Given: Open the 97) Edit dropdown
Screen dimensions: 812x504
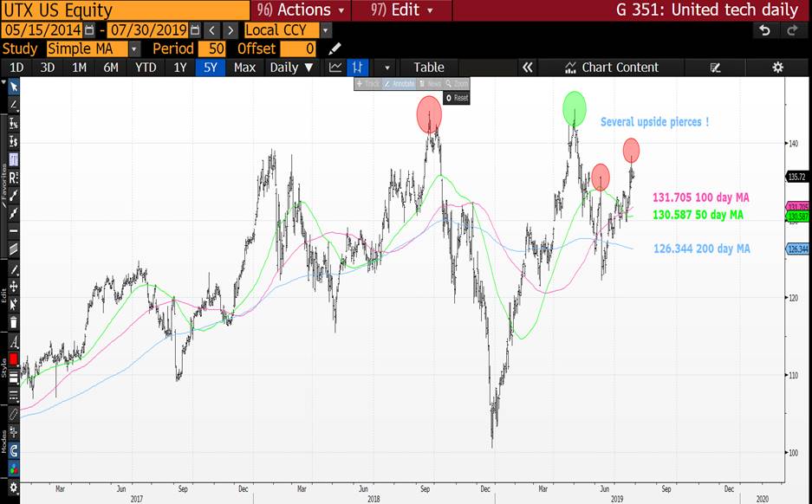Looking at the screenshot, I should [402, 10].
